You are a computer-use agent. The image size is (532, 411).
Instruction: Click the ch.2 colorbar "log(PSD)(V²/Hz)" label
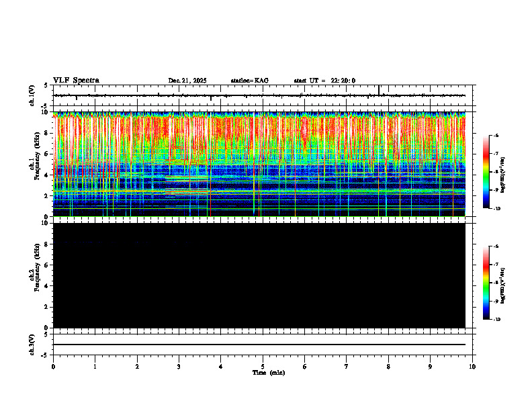(503, 285)
